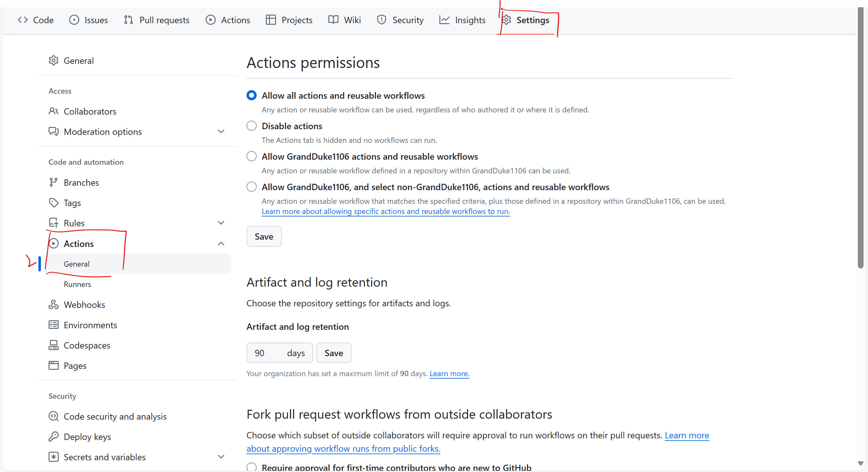Save artifact and log retention setting
This screenshot has height=472, width=868.
(334, 353)
